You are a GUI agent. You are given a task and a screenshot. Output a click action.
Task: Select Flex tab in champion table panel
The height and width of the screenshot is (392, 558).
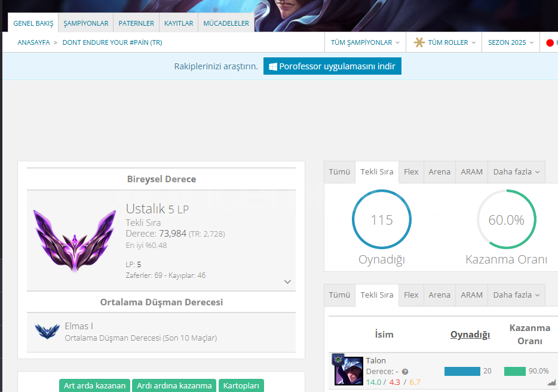click(x=411, y=295)
